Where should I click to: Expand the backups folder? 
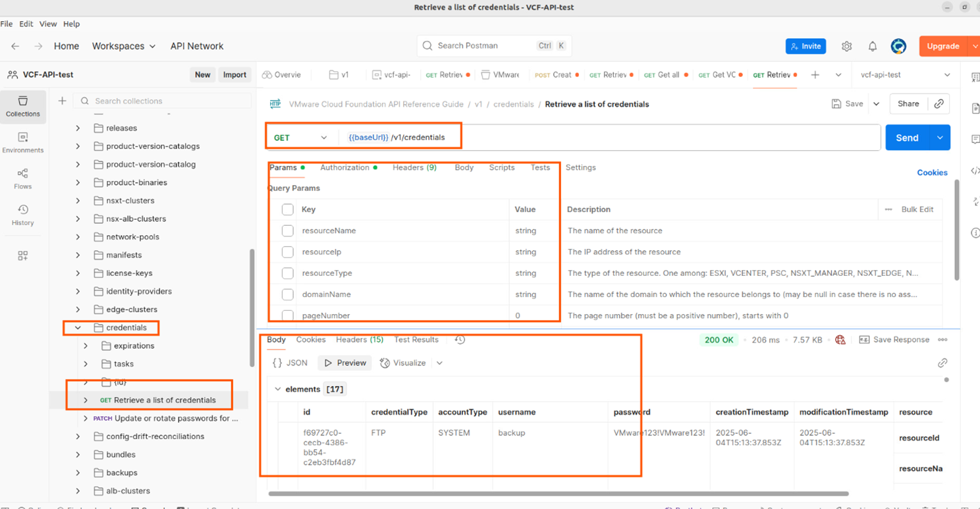click(x=78, y=473)
